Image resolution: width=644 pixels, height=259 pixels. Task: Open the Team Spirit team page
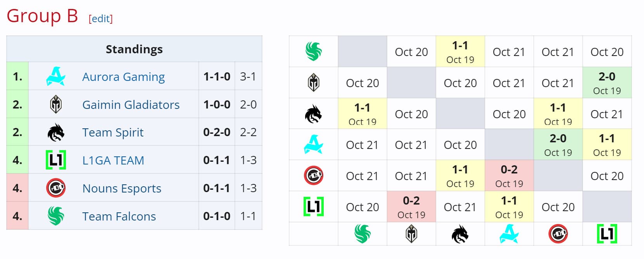(x=113, y=132)
